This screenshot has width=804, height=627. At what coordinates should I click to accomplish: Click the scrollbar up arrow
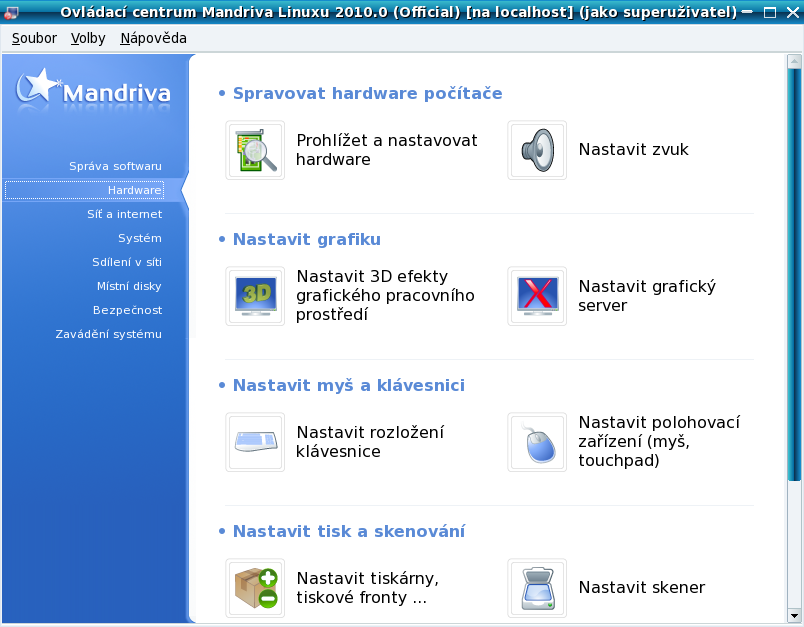(794, 62)
